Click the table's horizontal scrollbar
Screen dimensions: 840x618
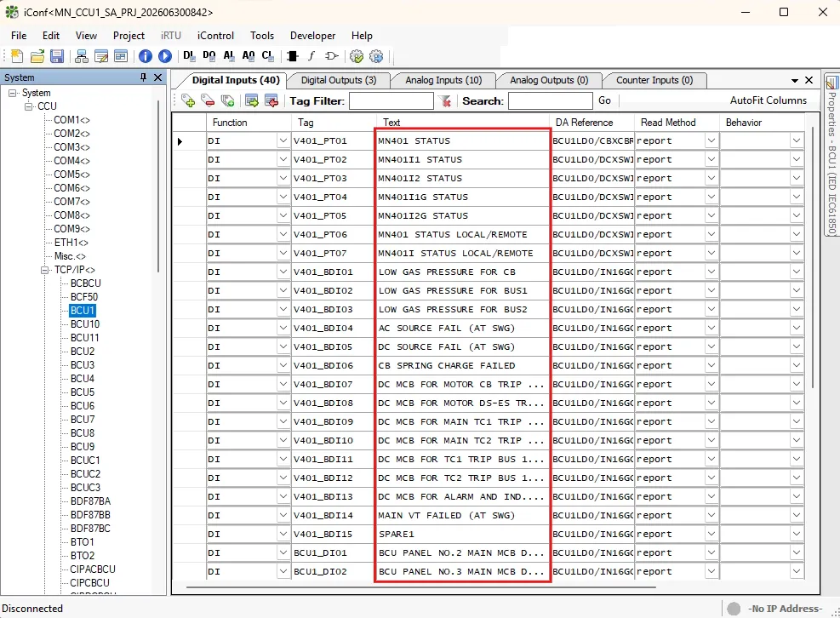(421, 587)
